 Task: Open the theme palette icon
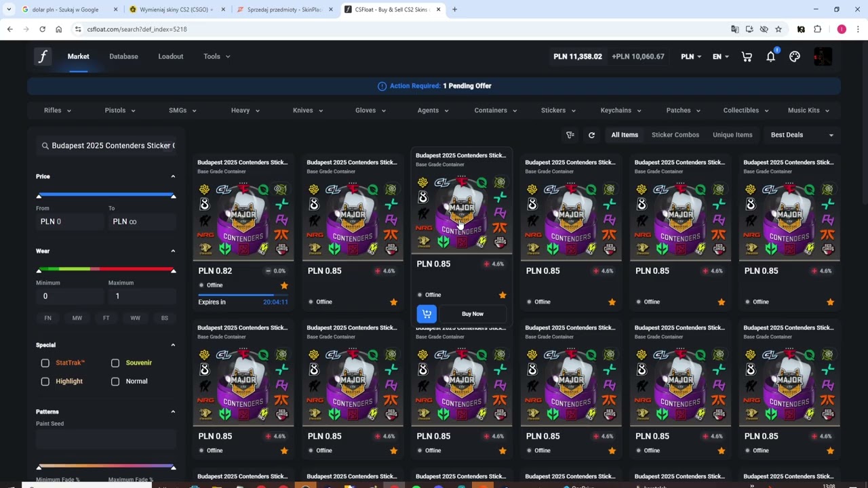pyautogui.click(x=795, y=57)
